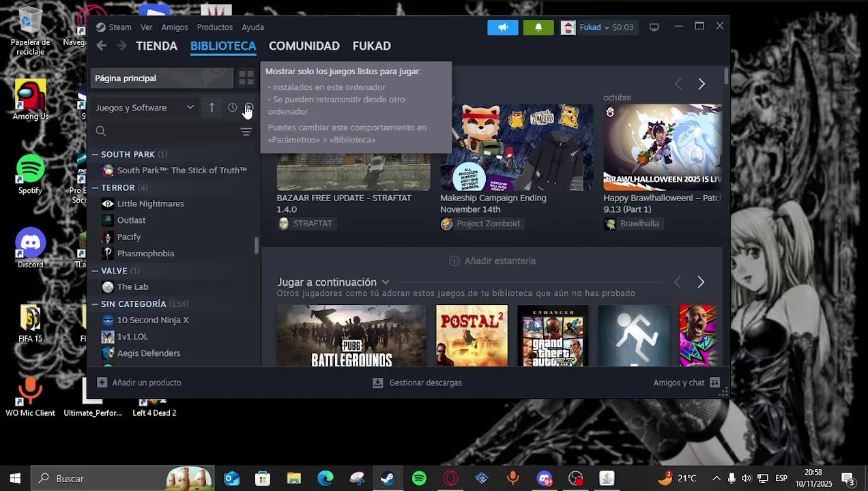Open PUBG Battlegrounds game cover
Image resolution: width=868 pixels, height=491 pixels.
click(x=351, y=336)
